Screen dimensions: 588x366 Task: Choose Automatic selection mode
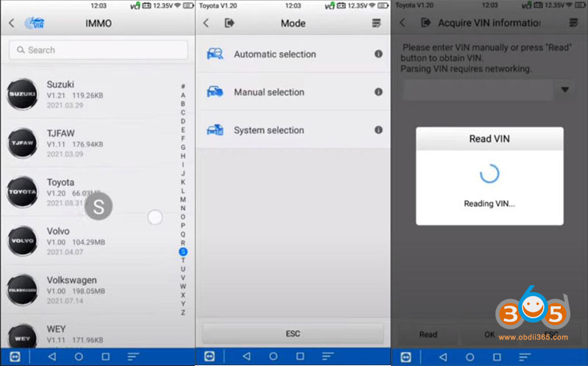[293, 54]
